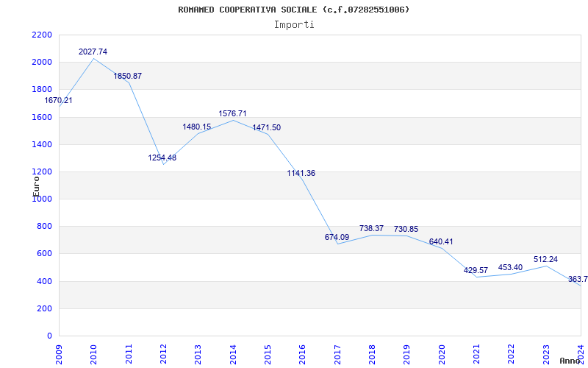Select the 2018 year axis label

(x=372, y=354)
